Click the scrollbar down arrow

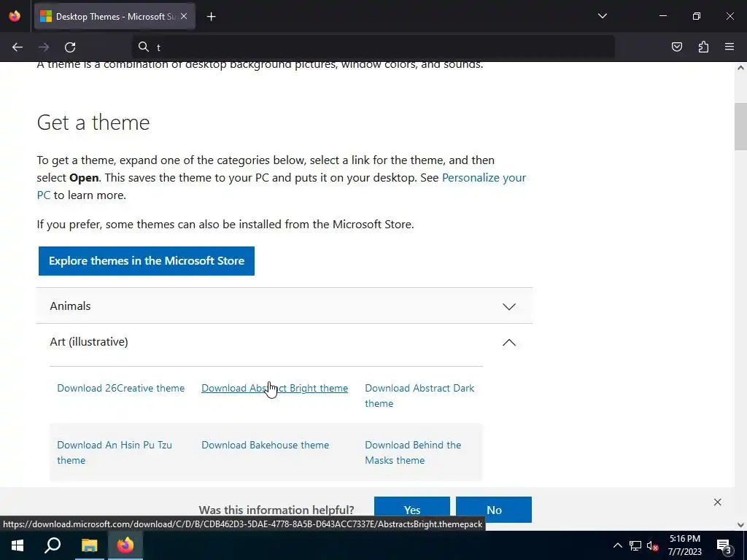point(740,525)
